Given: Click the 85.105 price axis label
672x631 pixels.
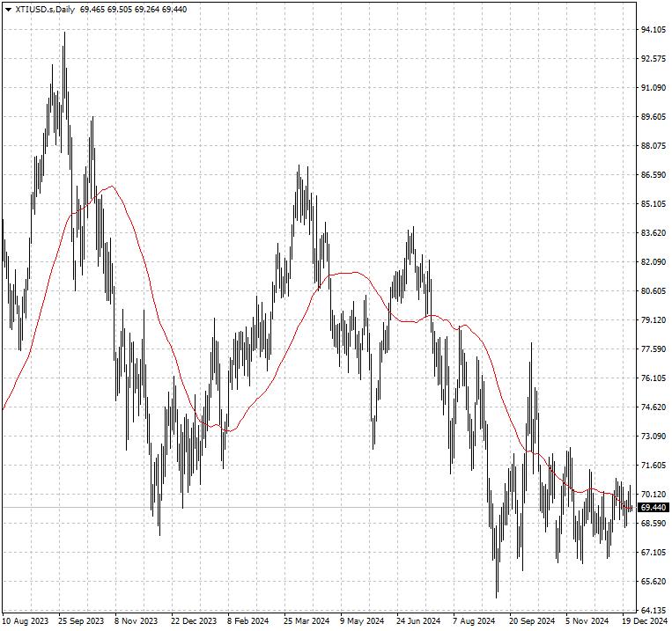Looking at the screenshot, I should coord(654,204).
